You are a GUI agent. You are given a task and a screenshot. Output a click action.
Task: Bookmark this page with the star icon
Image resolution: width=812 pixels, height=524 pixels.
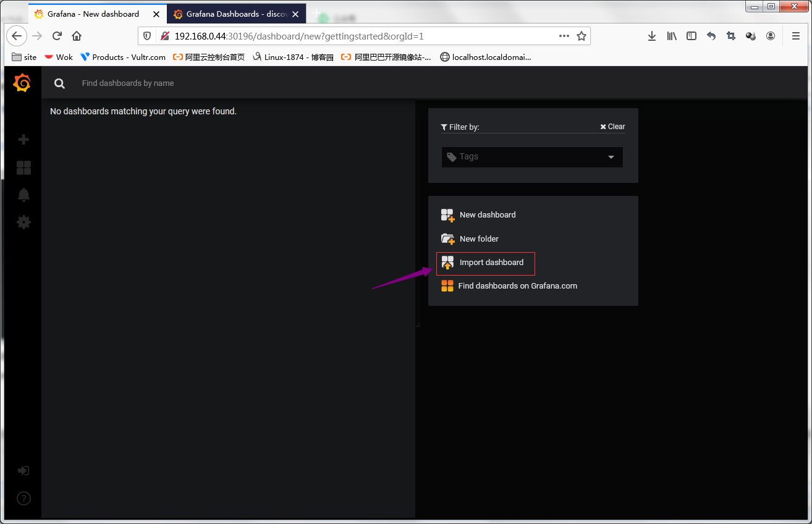click(x=582, y=36)
